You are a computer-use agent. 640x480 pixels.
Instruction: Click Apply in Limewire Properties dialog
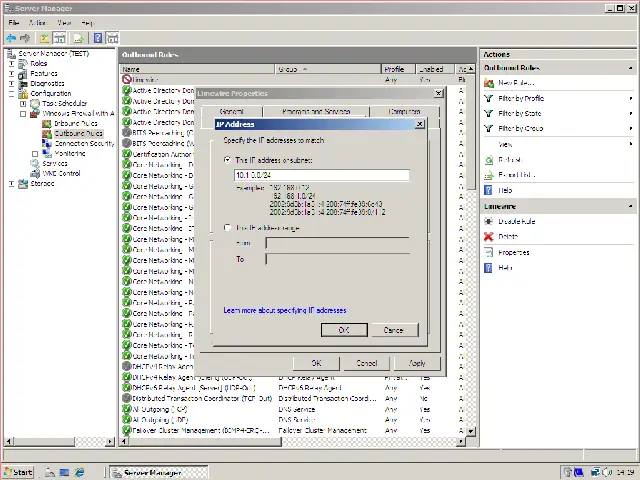coord(417,363)
